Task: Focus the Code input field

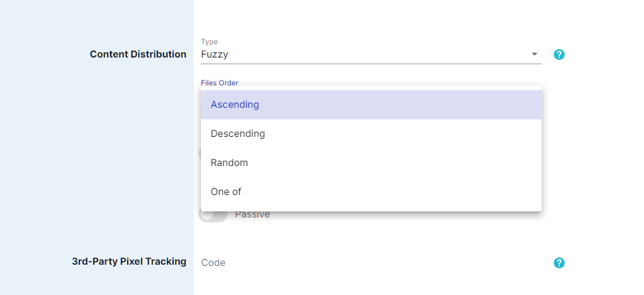Action: [x=371, y=263]
